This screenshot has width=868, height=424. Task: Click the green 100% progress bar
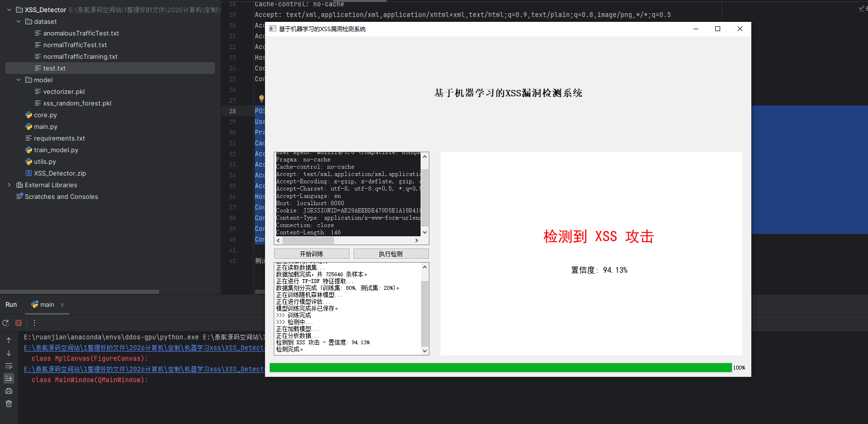(x=500, y=368)
